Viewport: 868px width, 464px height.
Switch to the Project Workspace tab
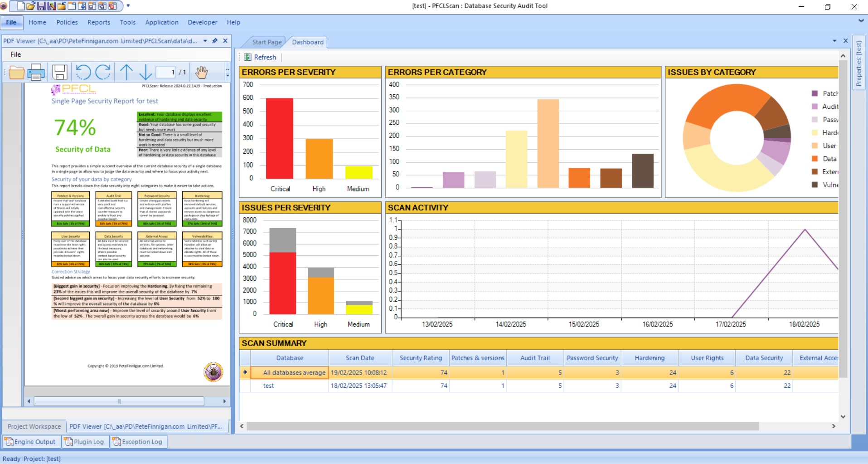click(x=34, y=427)
